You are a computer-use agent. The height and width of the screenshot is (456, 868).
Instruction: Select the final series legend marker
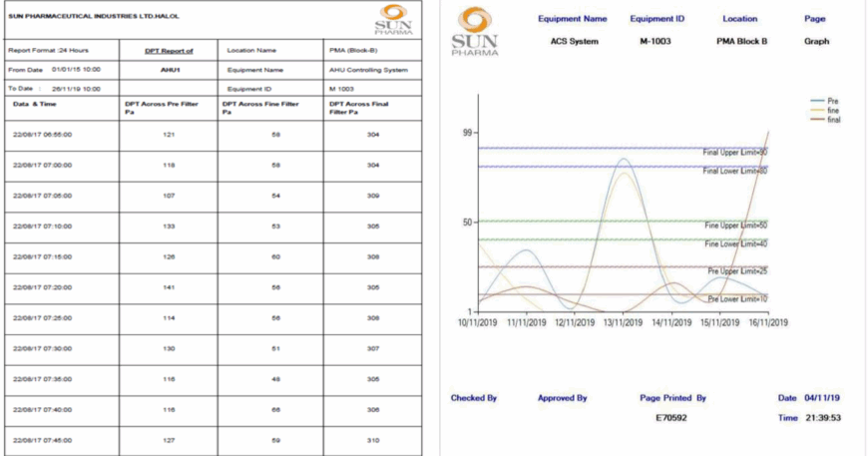pos(817,120)
